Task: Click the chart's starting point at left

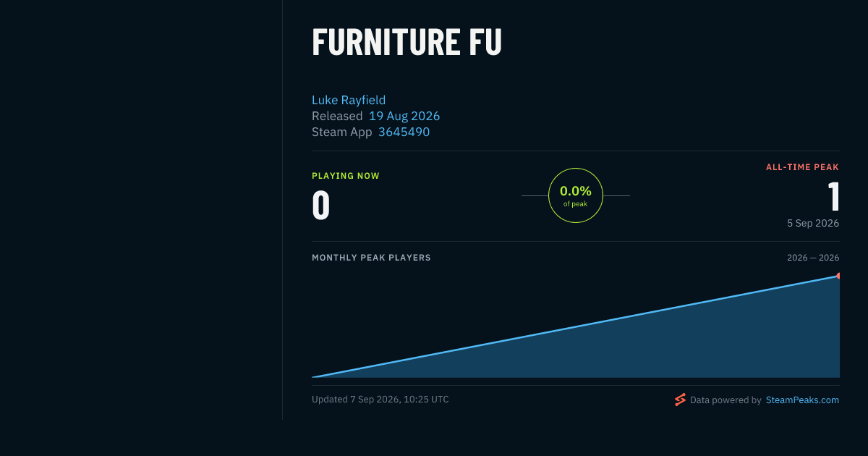Action: (x=313, y=377)
